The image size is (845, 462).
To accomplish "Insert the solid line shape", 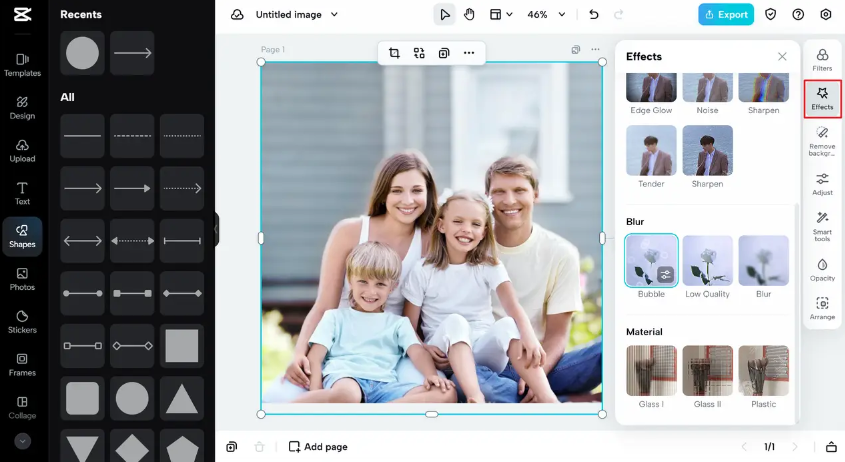I will pyautogui.click(x=82, y=136).
